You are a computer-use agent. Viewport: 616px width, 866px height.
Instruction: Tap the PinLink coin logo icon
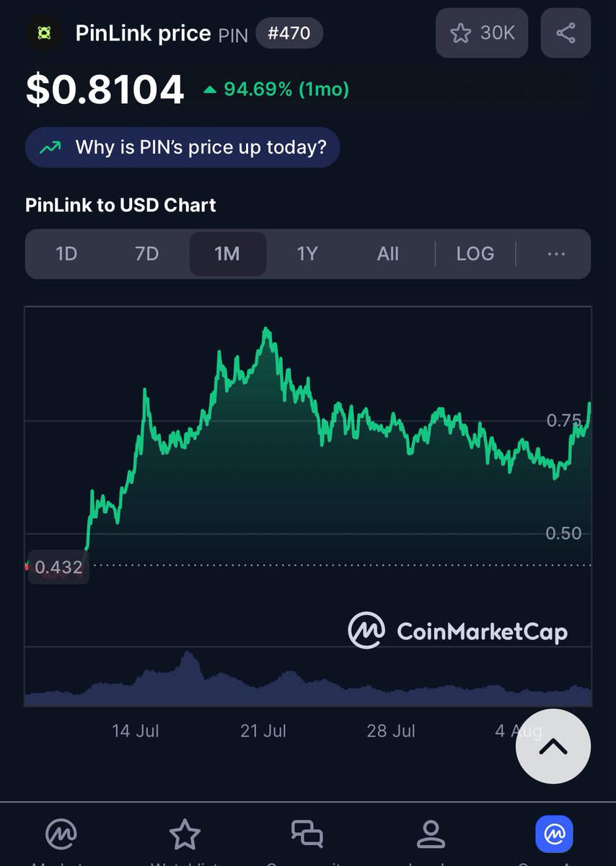click(x=44, y=32)
